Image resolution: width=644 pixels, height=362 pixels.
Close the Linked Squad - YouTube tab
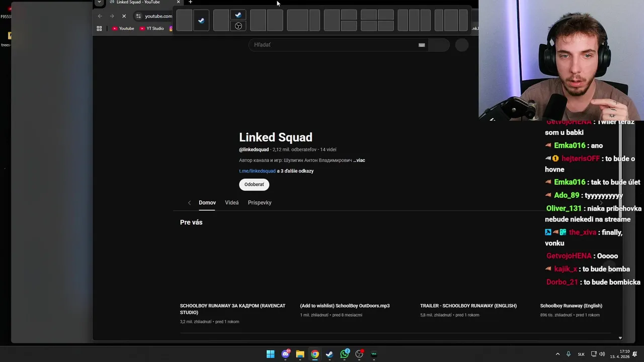click(x=178, y=2)
